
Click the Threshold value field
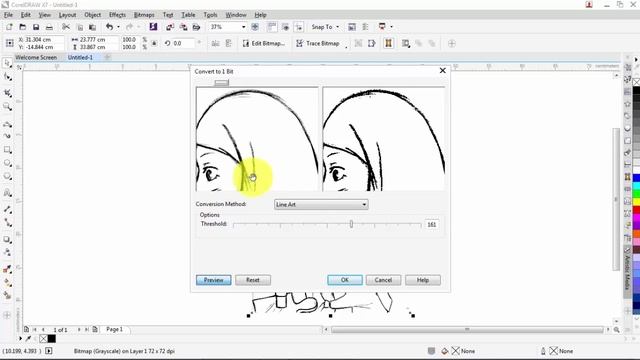(432, 224)
